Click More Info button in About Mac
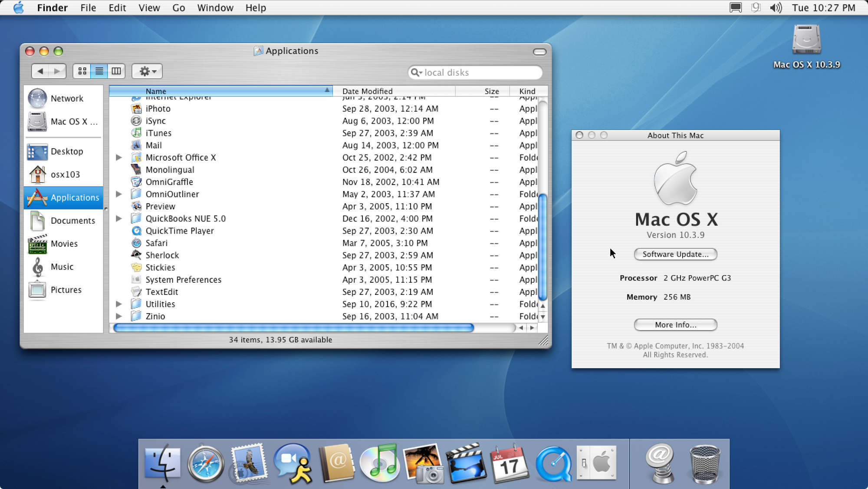The image size is (868, 489). (675, 324)
